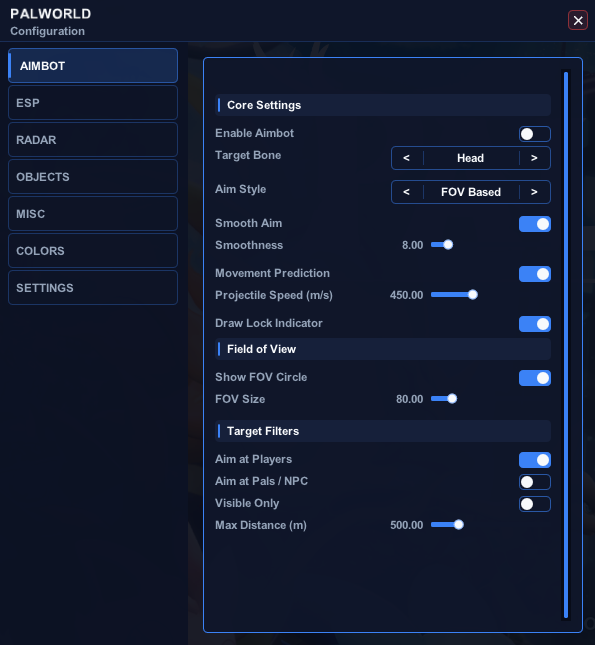Click the 'Core Settings' section header
Viewport: 595px width, 645px height.
383,105
